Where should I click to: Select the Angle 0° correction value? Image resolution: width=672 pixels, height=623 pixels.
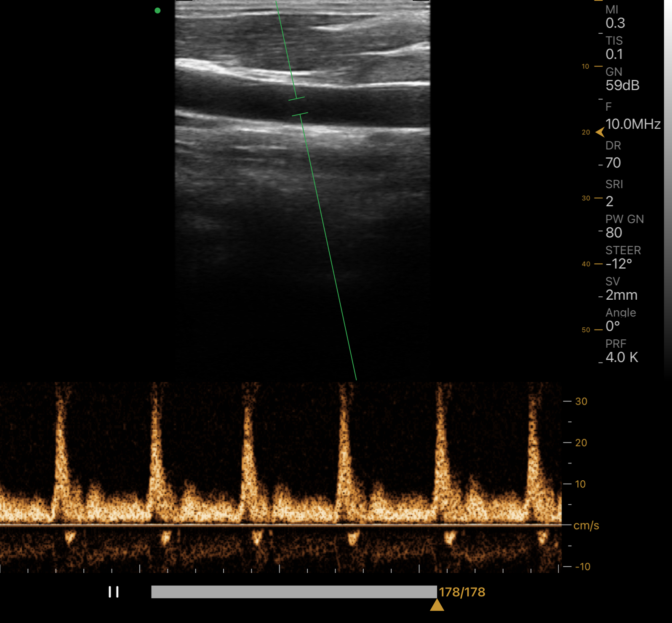613,326
